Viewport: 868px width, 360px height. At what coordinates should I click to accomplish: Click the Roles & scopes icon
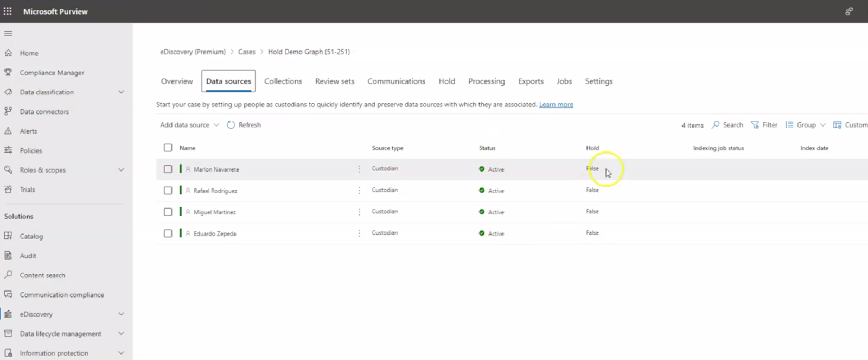coord(8,170)
